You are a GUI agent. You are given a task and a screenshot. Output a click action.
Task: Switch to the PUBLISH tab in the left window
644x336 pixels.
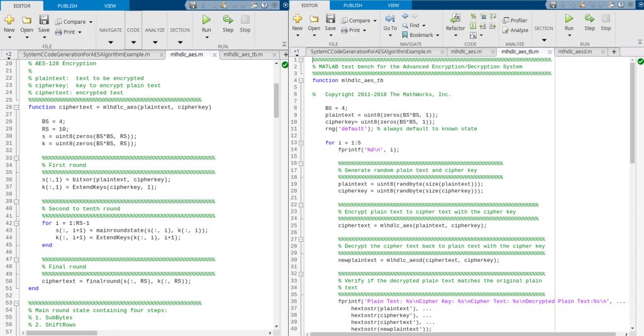point(67,6)
